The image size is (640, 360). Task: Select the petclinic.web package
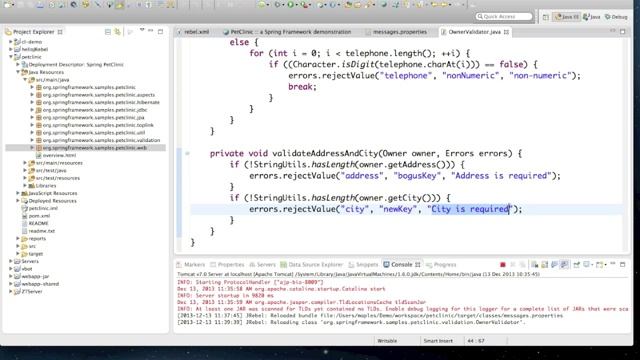94,148
